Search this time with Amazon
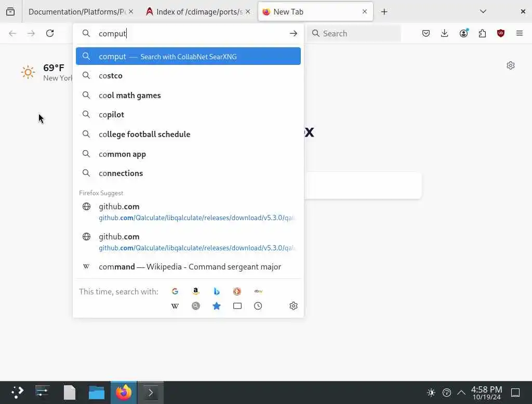Image resolution: width=532 pixels, height=404 pixels. tap(196, 291)
